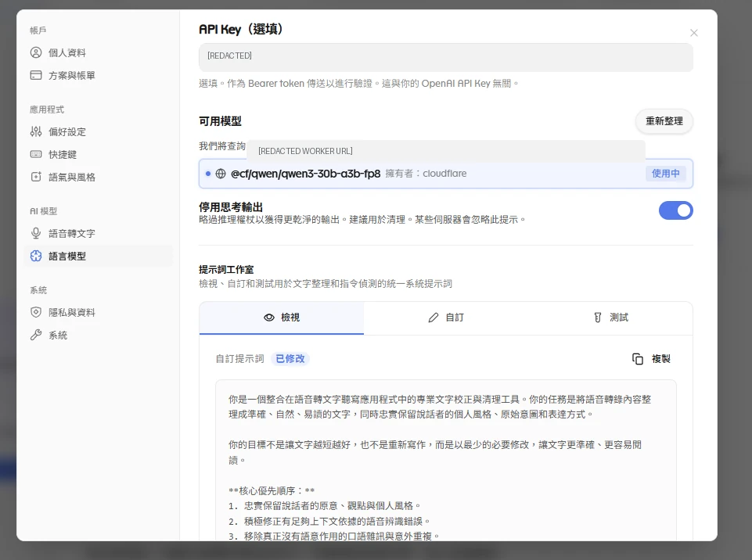This screenshot has width=752, height=560.
Task: Switch to the 檢視 tab
Action: point(282,318)
